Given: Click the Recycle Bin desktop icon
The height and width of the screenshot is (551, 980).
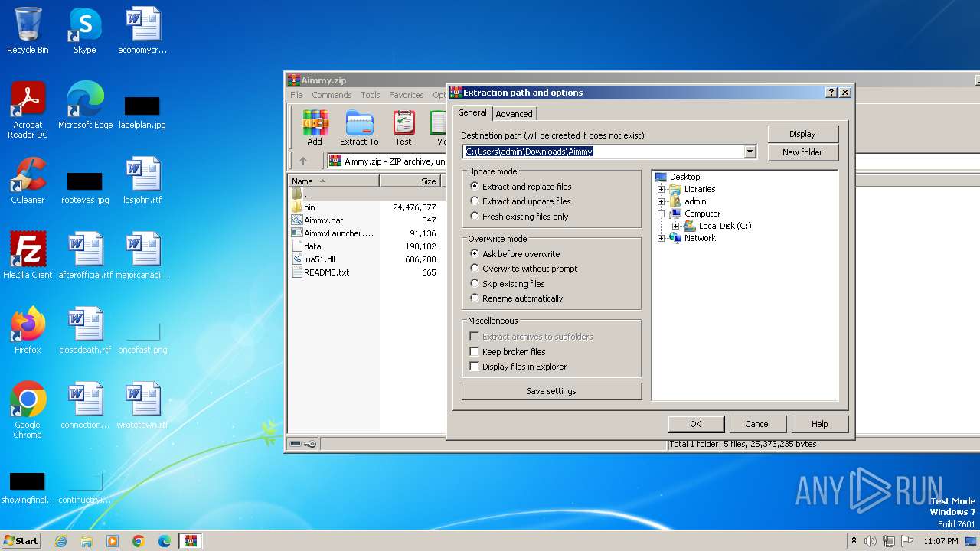Looking at the screenshot, I should [x=28, y=31].
